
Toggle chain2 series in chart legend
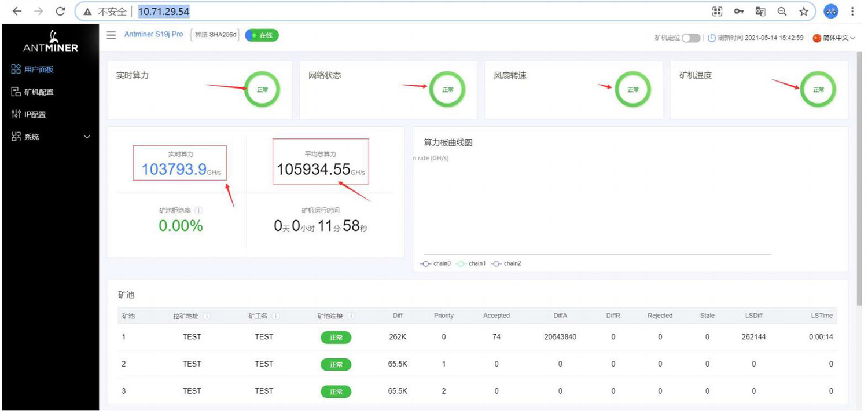tap(506, 263)
